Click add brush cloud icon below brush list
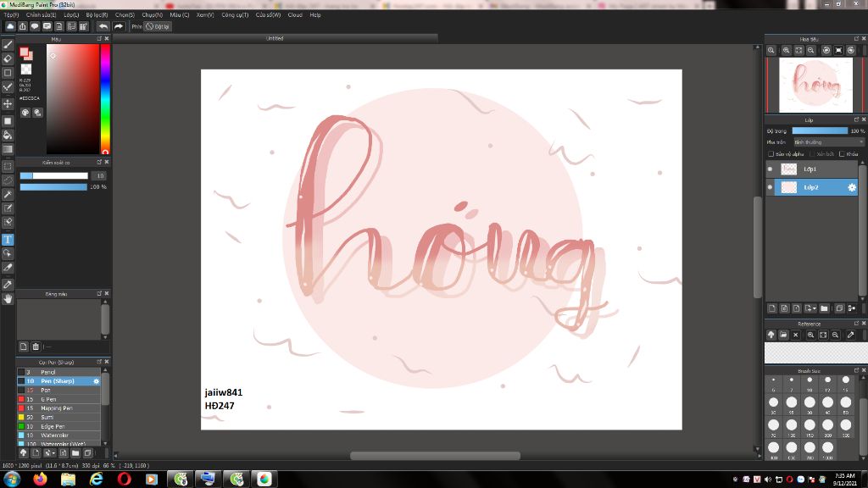 [x=23, y=453]
